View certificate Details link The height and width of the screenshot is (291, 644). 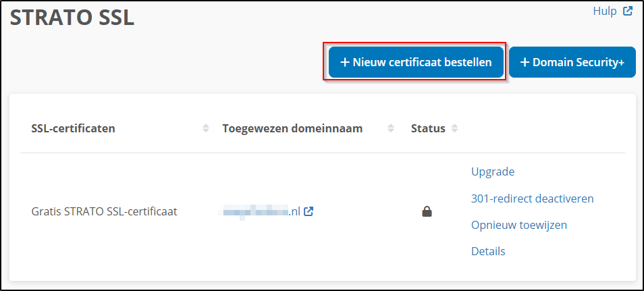tap(488, 251)
